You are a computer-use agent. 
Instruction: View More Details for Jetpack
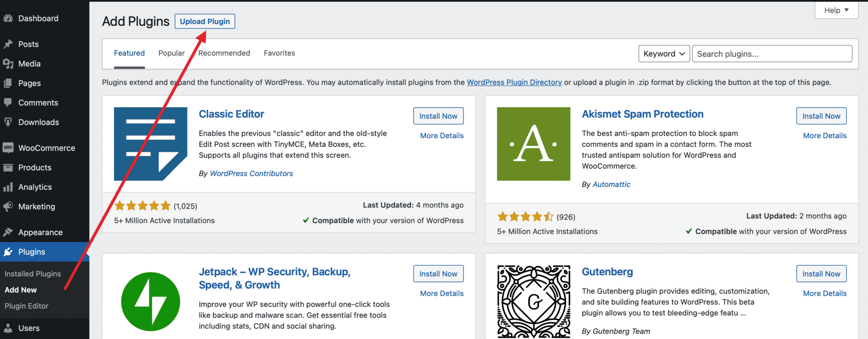[442, 294]
